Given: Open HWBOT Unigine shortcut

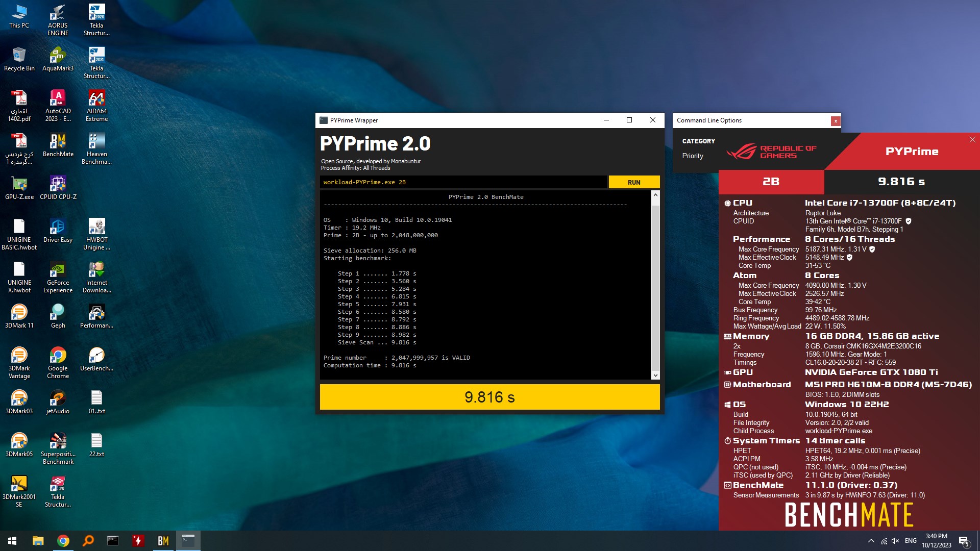Looking at the screenshot, I should coord(96,235).
